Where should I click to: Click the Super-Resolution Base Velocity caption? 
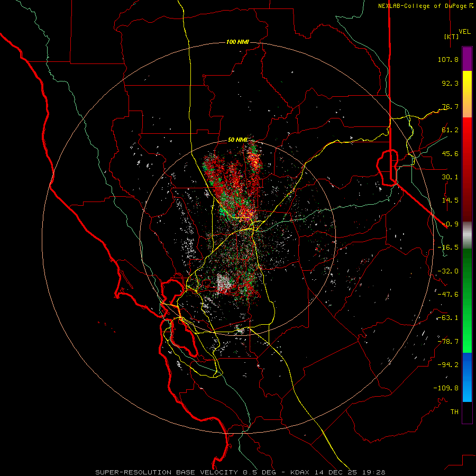(x=240, y=472)
